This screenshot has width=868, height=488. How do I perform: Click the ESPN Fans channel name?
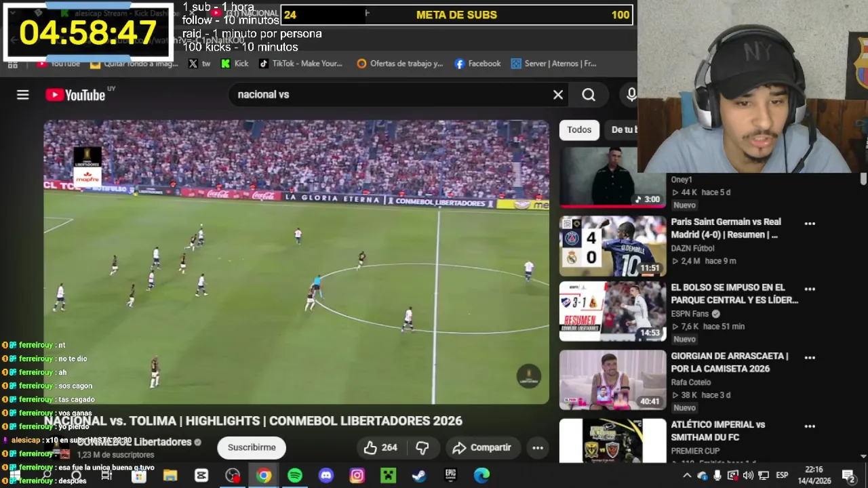(690, 314)
